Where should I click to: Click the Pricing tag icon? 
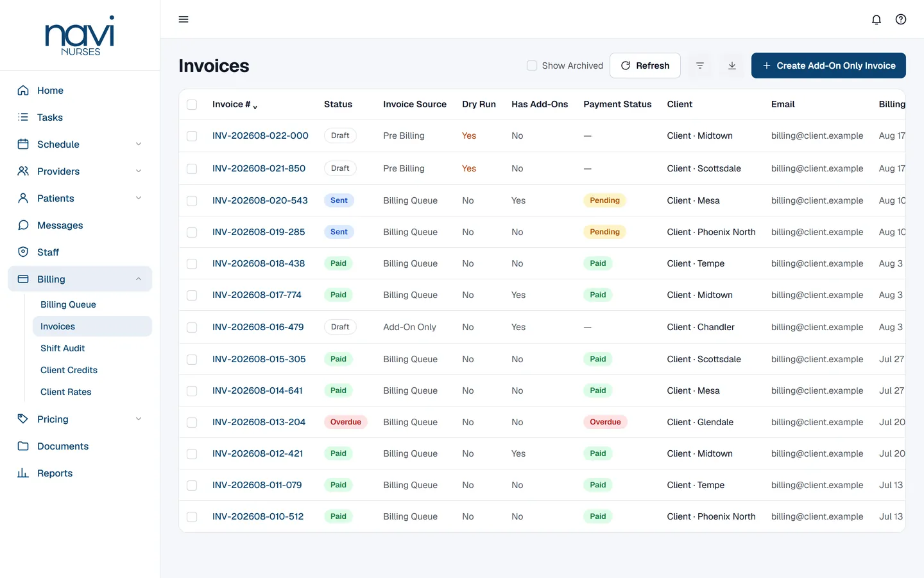pyautogui.click(x=23, y=419)
